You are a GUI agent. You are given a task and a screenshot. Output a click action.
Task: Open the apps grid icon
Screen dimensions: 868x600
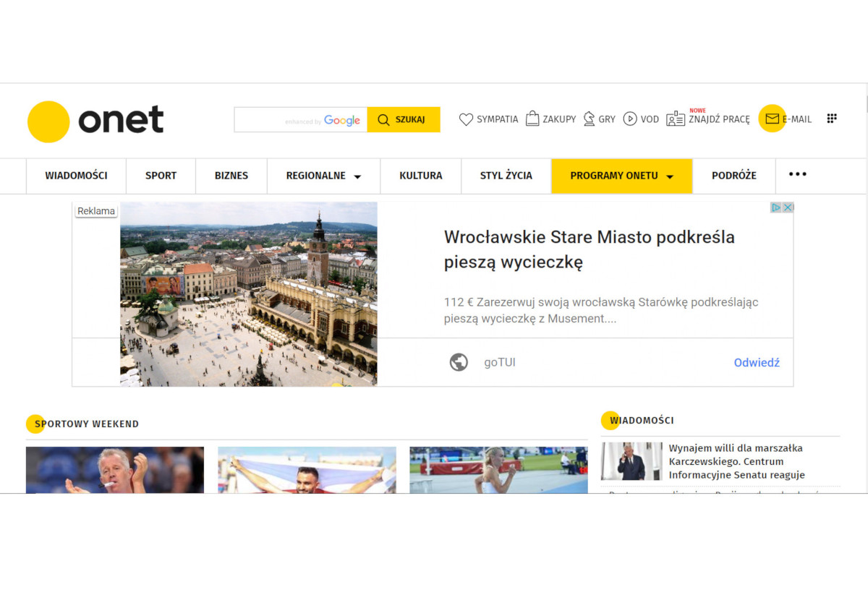(832, 119)
